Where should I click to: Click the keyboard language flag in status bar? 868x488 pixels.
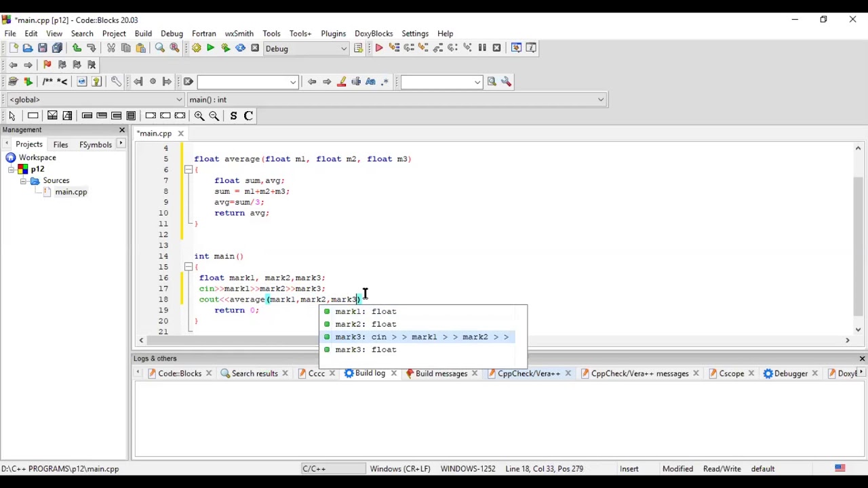[x=840, y=469]
